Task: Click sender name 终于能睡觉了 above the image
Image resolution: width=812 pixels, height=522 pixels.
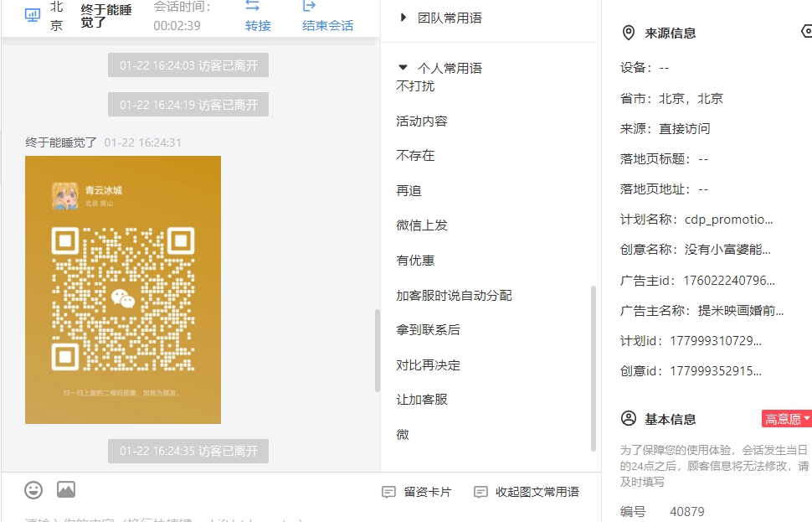Action: coord(61,142)
